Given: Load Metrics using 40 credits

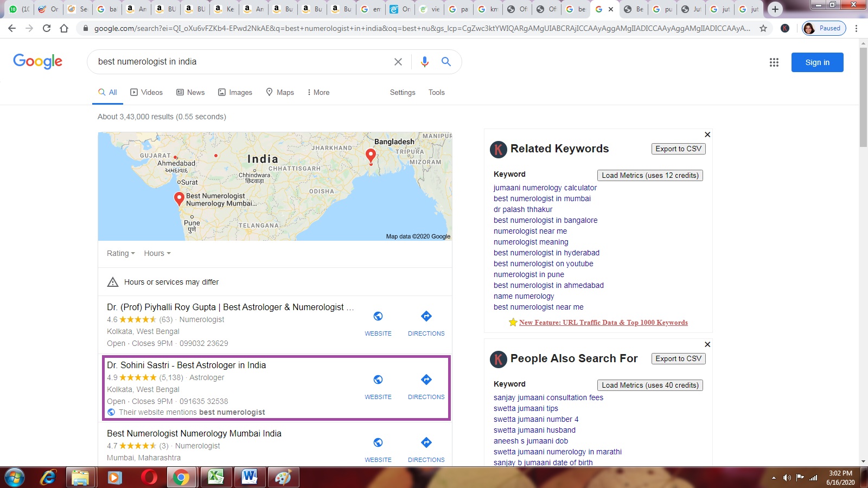Looking at the screenshot, I should coord(650,385).
